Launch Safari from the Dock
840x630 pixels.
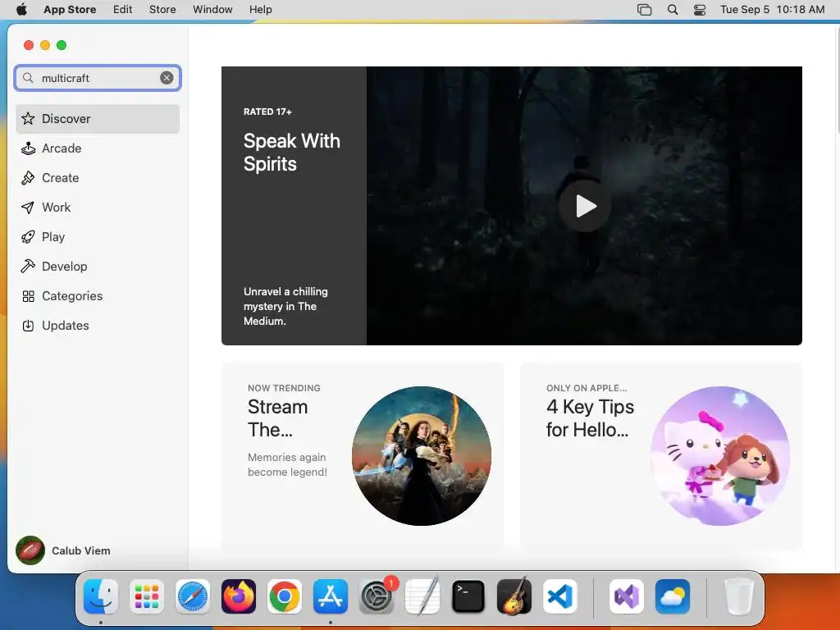click(192, 596)
